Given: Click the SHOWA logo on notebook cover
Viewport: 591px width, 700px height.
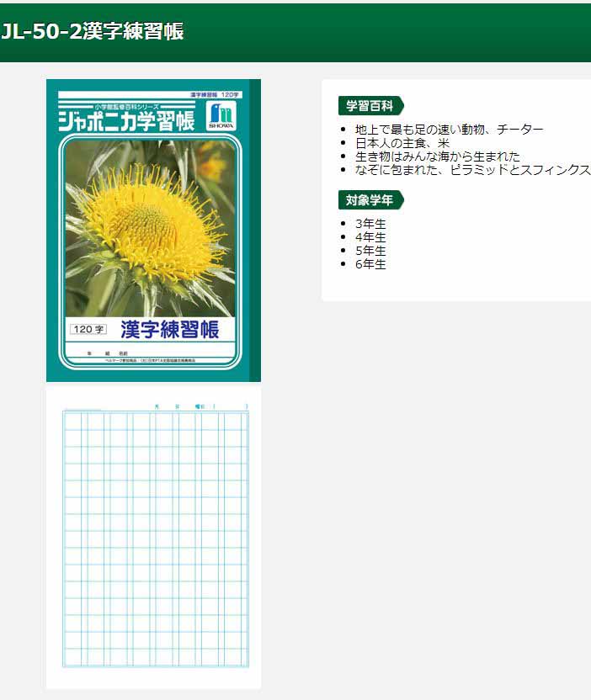Looking at the screenshot, I should [x=221, y=115].
